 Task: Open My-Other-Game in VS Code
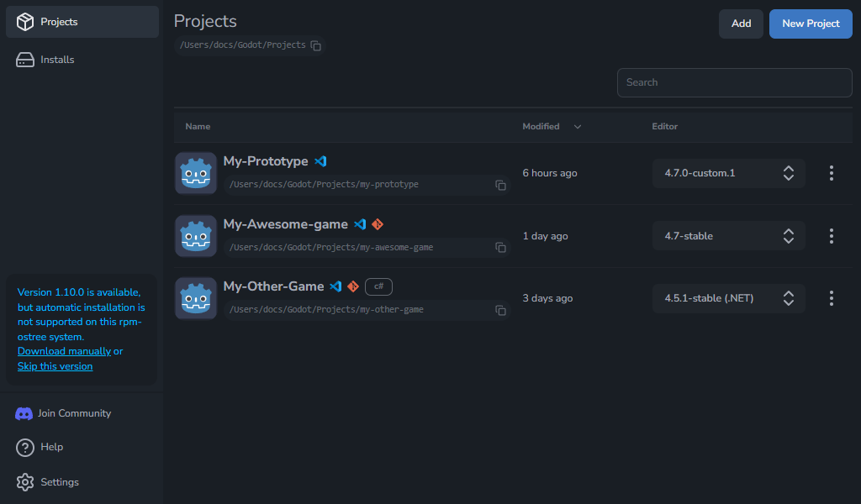(x=335, y=286)
